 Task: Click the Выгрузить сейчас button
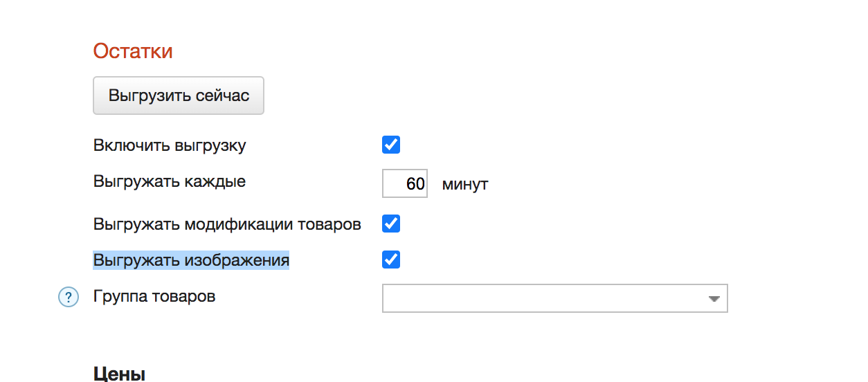[x=179, y=95]
